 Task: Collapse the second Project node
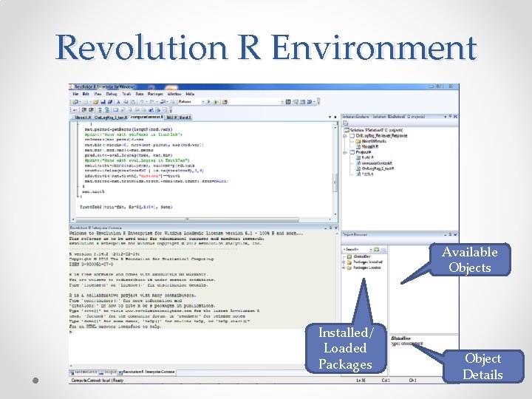(x=345, y=152)
